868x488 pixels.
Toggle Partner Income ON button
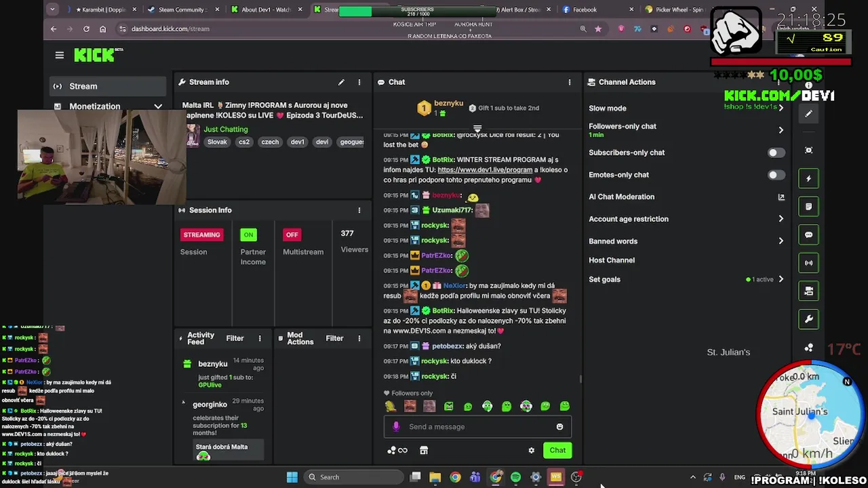(248, 235)
